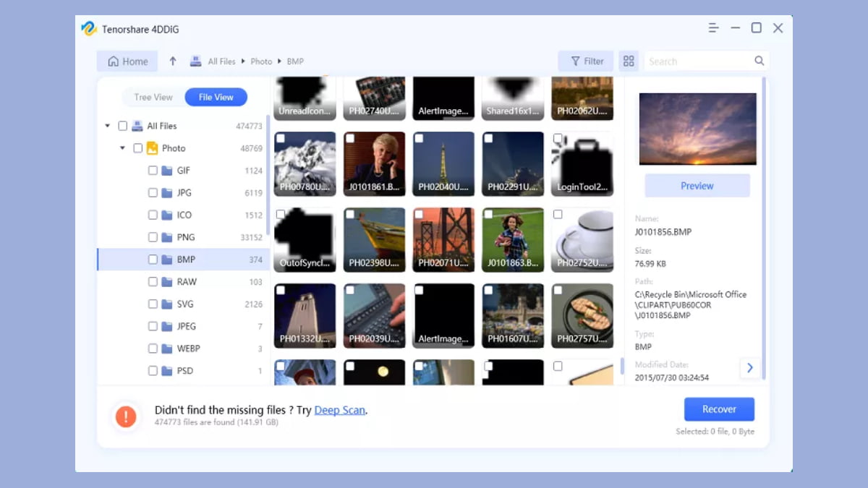Screen dimensions: 868x488
Task: Expand details panel with right chevron
Action: 749,368
